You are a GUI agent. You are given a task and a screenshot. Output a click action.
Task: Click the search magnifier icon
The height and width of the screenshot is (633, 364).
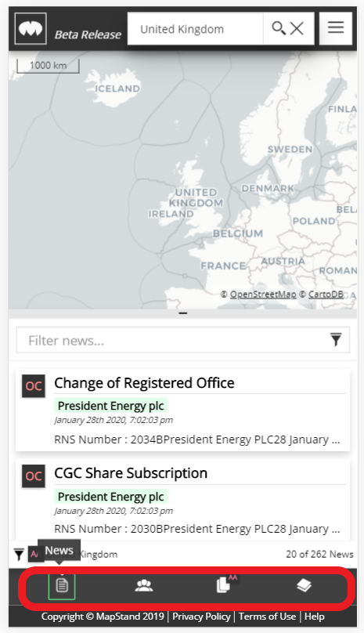(279, 29)
